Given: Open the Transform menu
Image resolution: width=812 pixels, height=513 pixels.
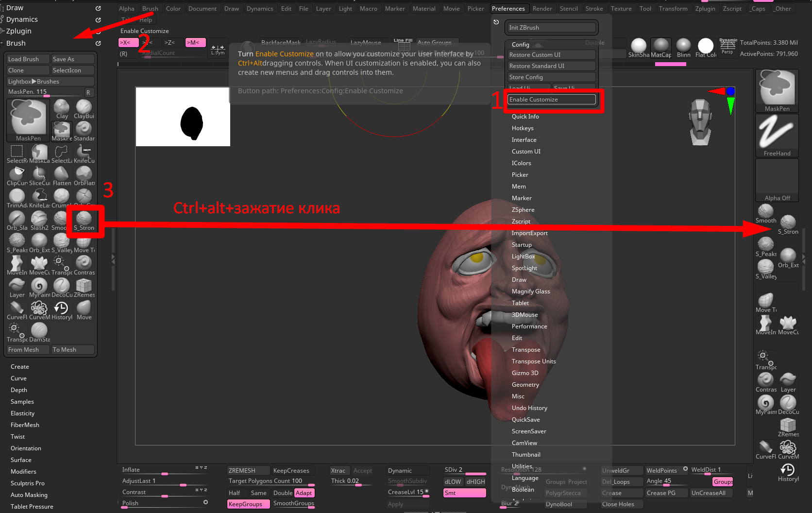Looking at the screenshot, I should coord(673,9).
